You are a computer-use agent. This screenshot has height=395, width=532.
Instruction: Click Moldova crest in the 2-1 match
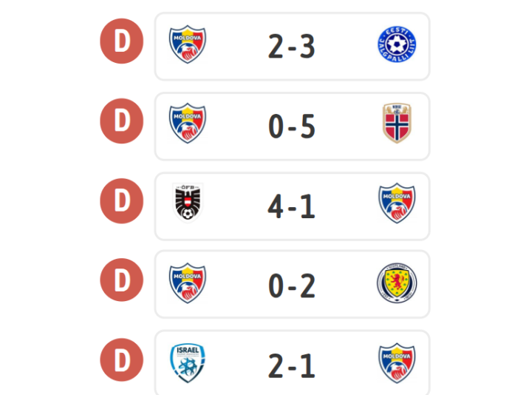397,363
